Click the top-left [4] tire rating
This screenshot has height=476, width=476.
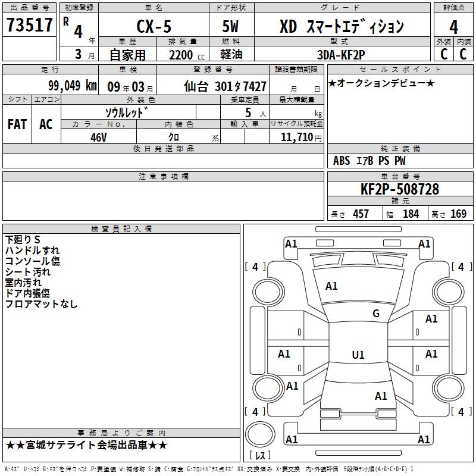click(255, 267)
